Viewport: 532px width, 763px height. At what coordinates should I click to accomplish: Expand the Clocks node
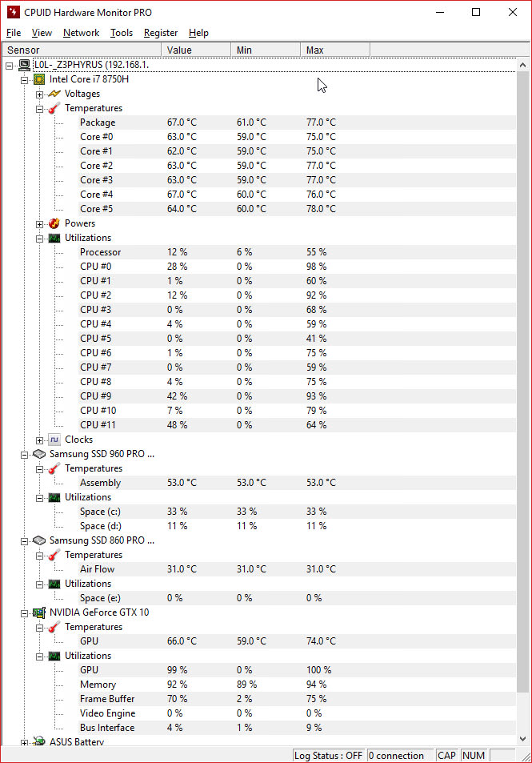tap(39, 440)
